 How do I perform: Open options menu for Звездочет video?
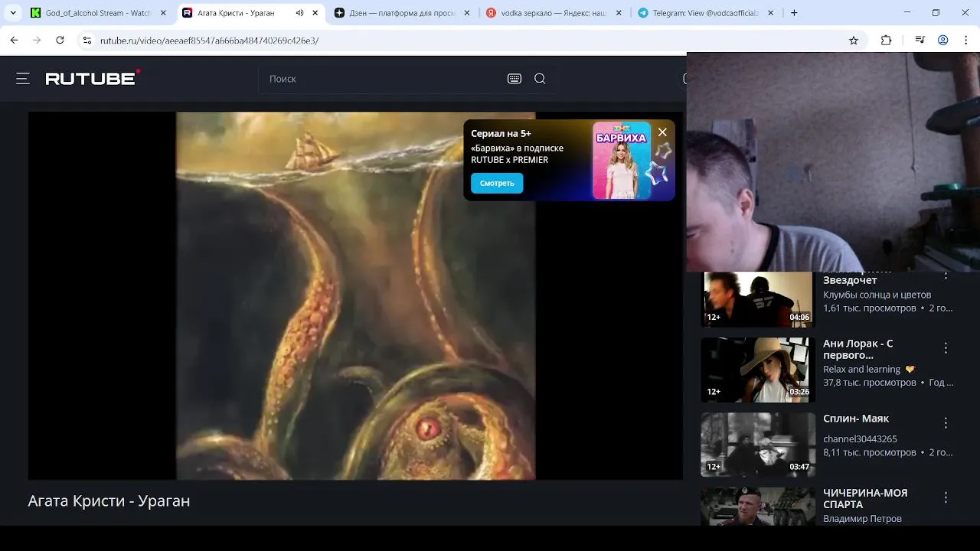click(946, 275)
